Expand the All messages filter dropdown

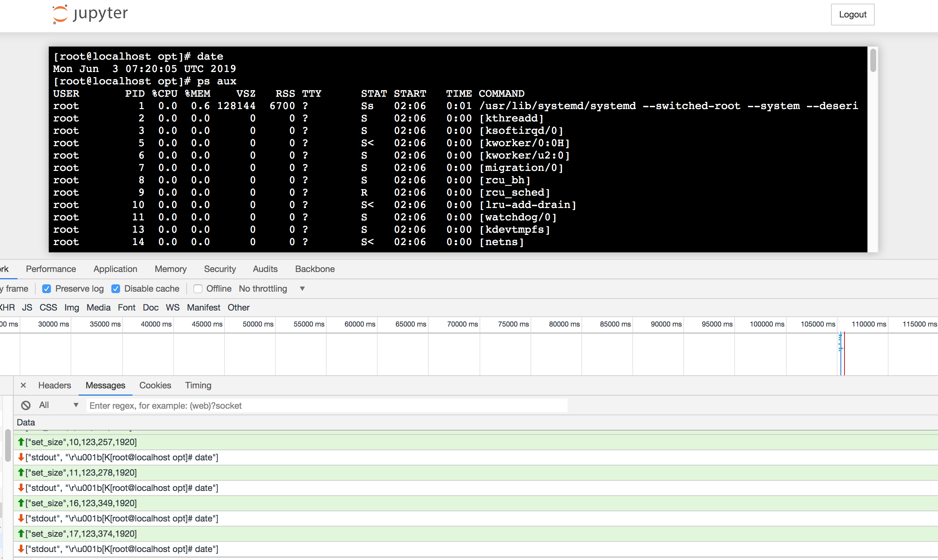(75, 405)
